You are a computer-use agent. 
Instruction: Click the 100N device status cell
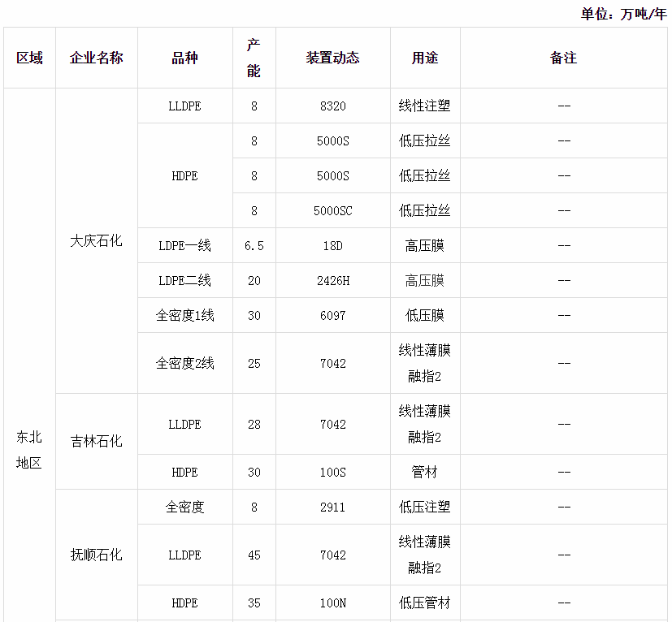pos(332,603)
